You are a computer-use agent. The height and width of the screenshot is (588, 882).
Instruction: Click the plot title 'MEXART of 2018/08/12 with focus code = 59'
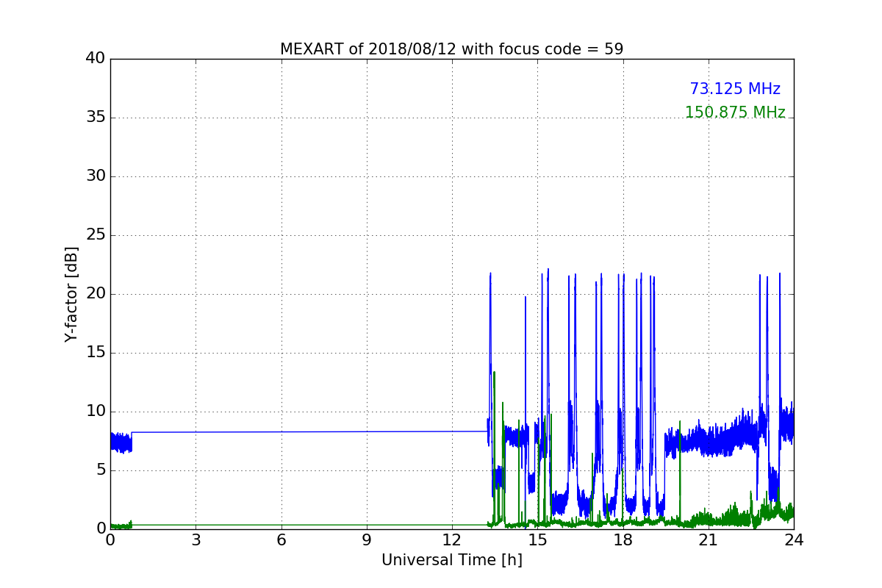pyautogui.click(x=451, y=49)
